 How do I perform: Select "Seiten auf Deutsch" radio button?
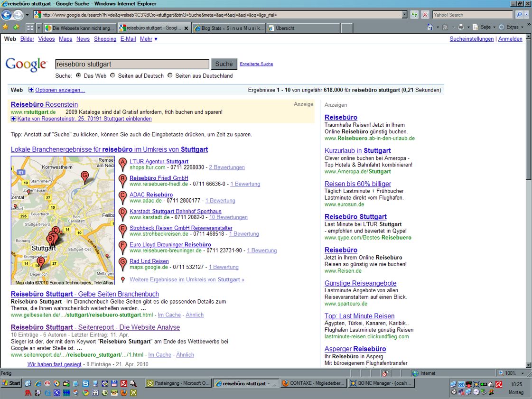pyautogui.click(x=113, y=75)
